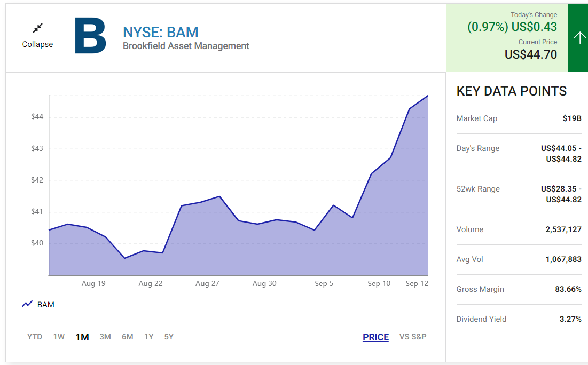Click the $44 y-axis label
This screenshot has width=588, height=365.
[37, 117]
